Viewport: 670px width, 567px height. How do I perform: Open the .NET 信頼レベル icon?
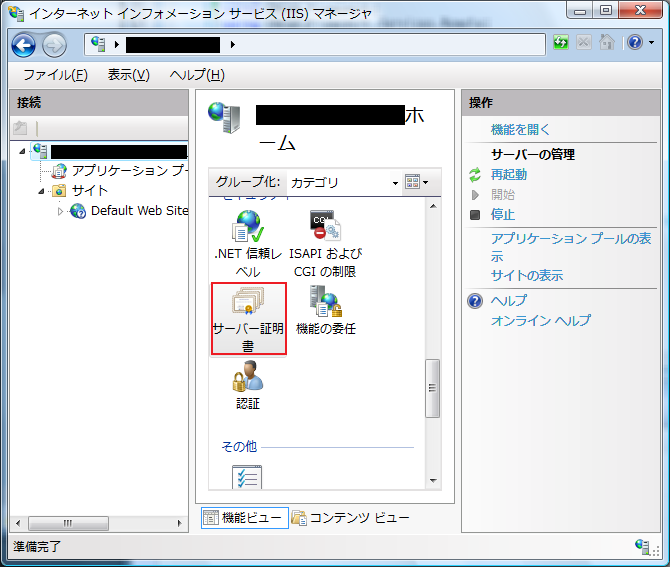point(248,244)
